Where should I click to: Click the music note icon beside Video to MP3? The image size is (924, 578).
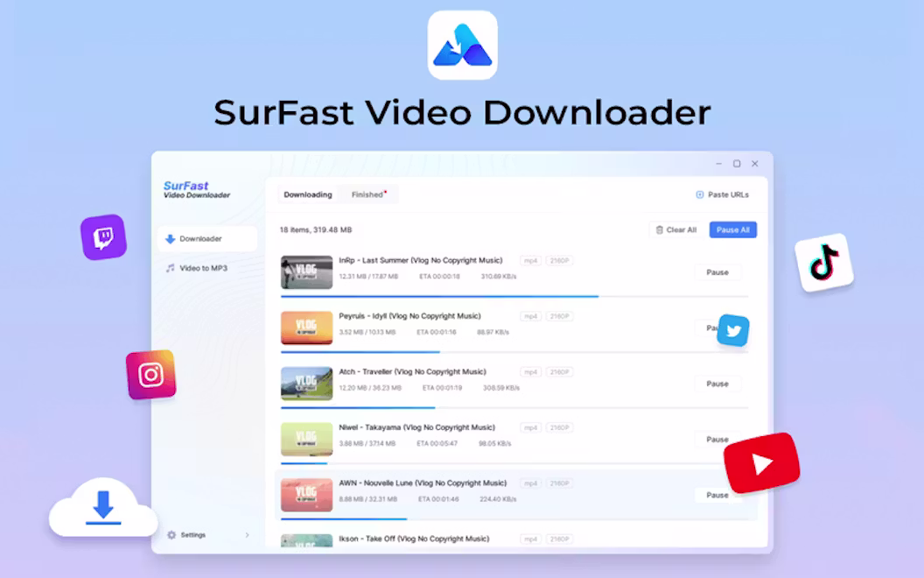(171, 268)
